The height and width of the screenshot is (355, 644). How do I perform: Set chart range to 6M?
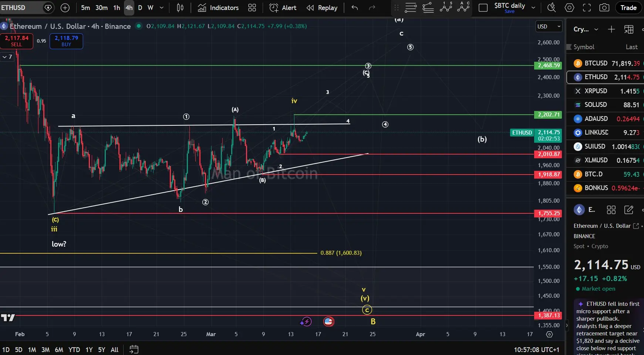pos(59,350)
